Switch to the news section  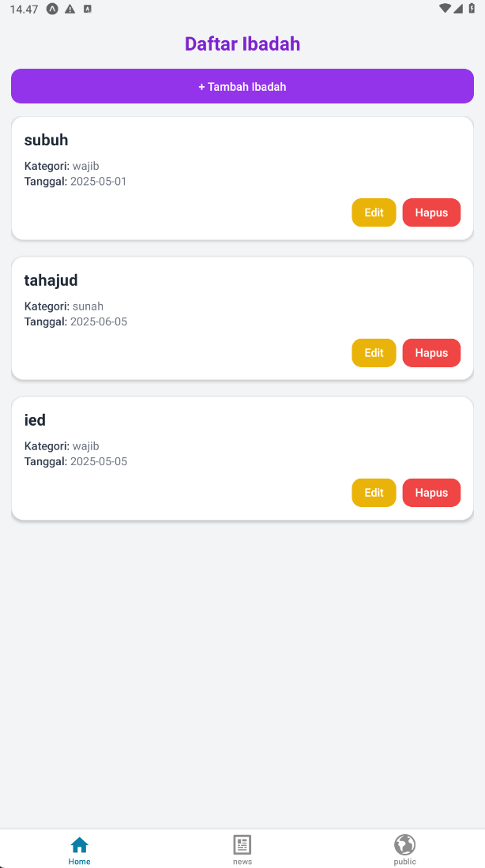(x=242, y=849)
